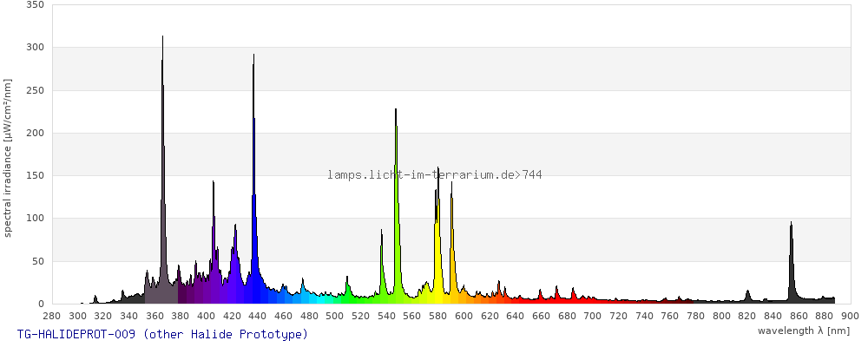Click the 480 wavelength tick label

coord(310,316)
